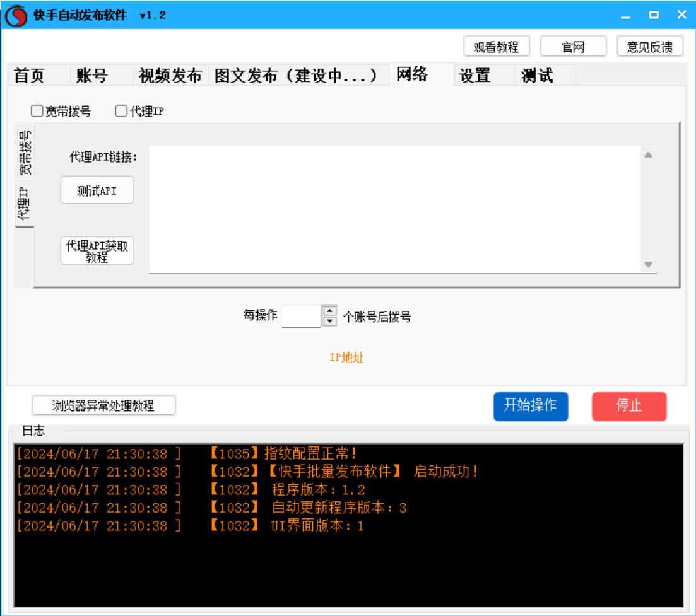The height and width of the screenshot is (616, 696).
Task: Select the vertical 代理IP side tab
Action: point(24,204)
